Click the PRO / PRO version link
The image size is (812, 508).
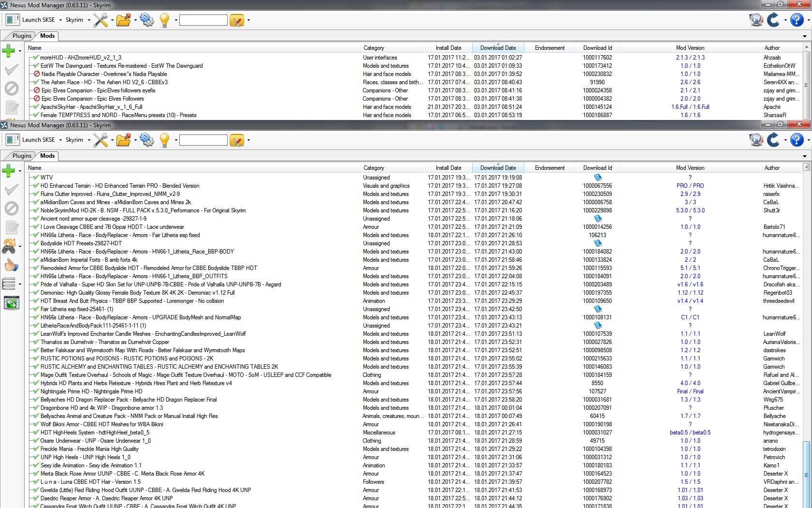point(690,186)
